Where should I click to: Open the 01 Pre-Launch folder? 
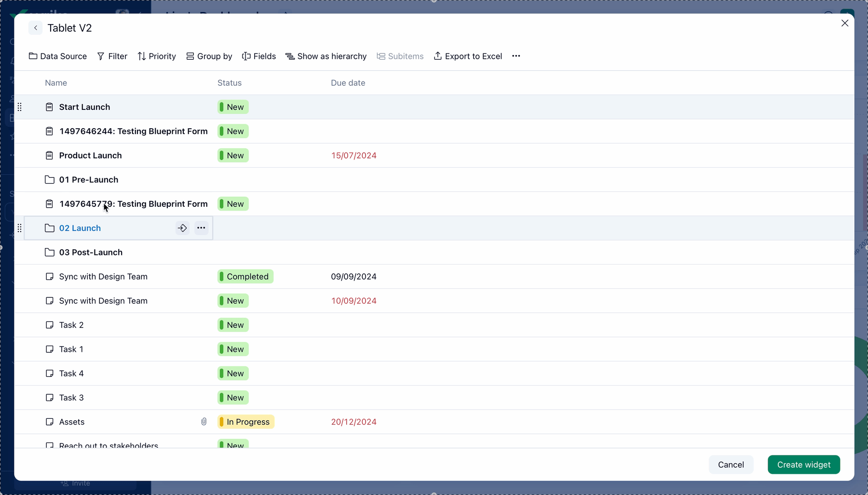[89, 179]
